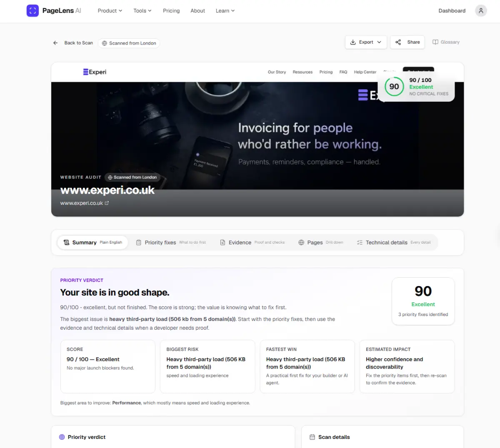Click the download icon in Export button
Screen dimensions: 500x448
tap(353, 42)
